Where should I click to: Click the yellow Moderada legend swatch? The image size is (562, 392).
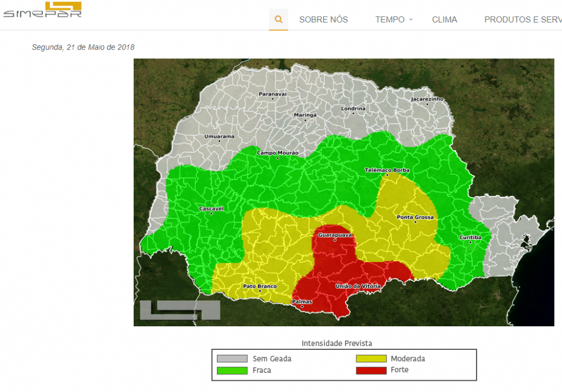(371, 358)
